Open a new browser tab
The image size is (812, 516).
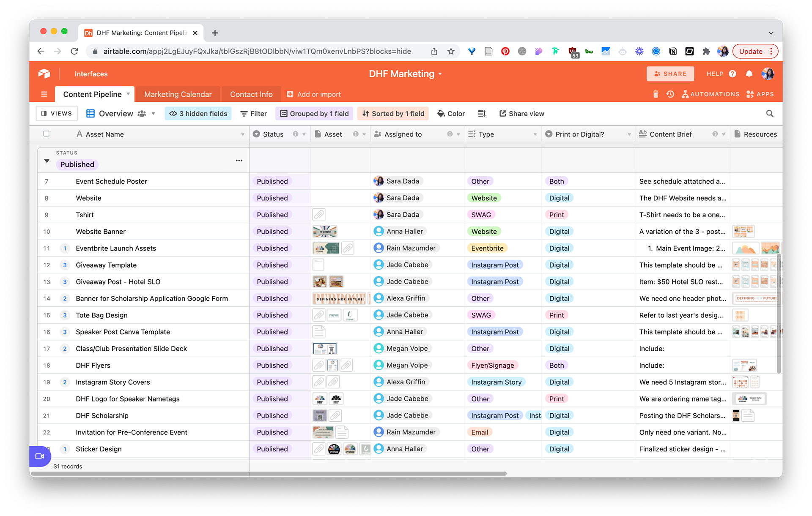click(x=215, y=33)
